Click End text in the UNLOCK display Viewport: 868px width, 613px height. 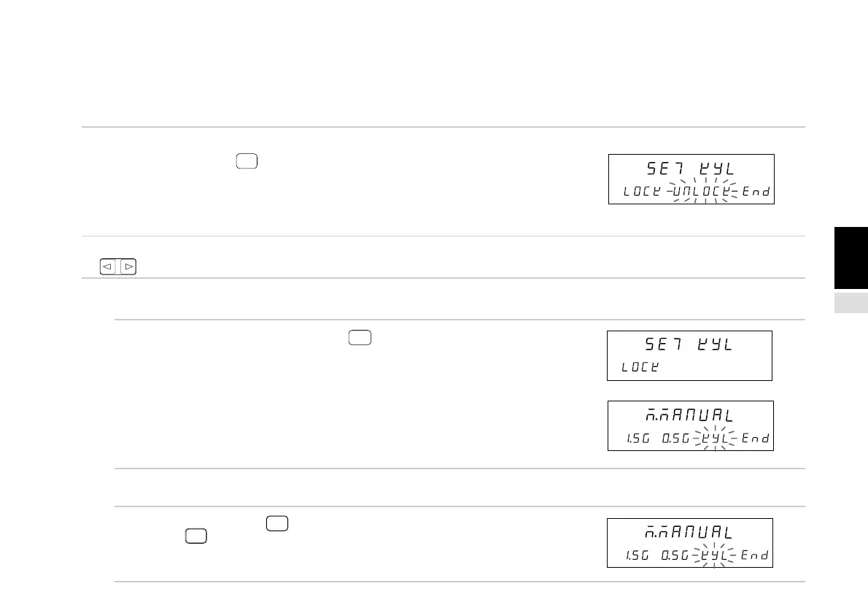tap(756, 192)
